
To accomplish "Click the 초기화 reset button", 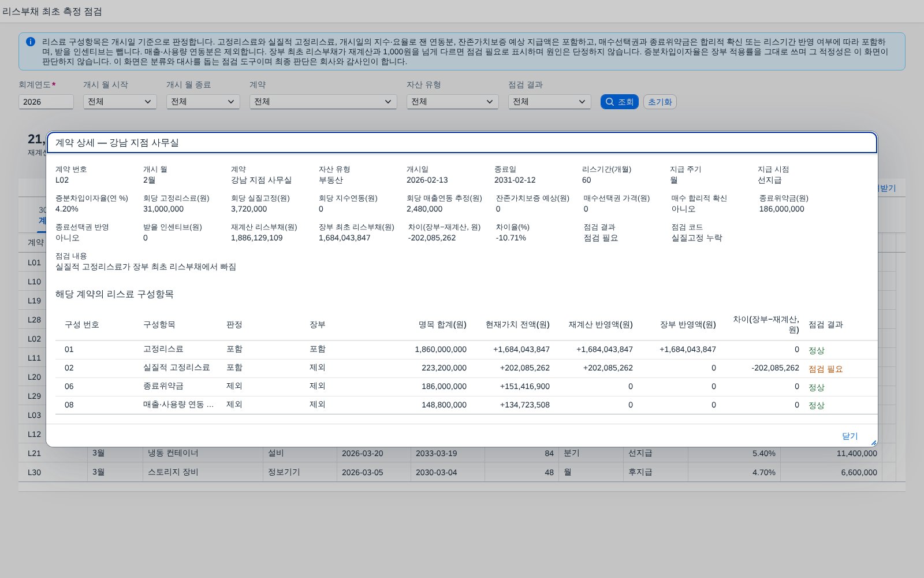I will pos(660,102).
